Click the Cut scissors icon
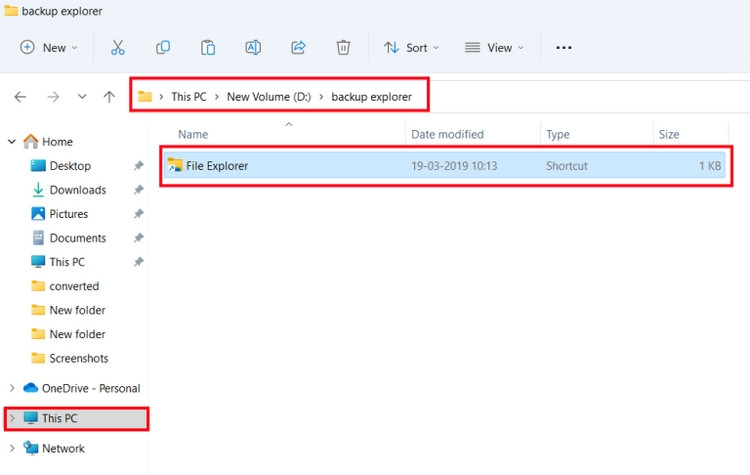The image size is (750, 475). click(118, 47)
